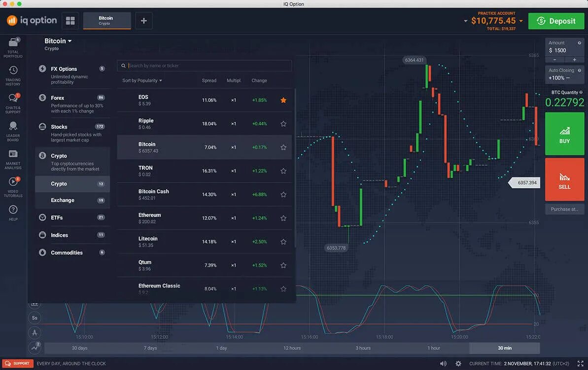The height and width of the screenshot is (370, 588).
Task: Expand the Bitcoin asset dropdown
Action: coord(58,41)
